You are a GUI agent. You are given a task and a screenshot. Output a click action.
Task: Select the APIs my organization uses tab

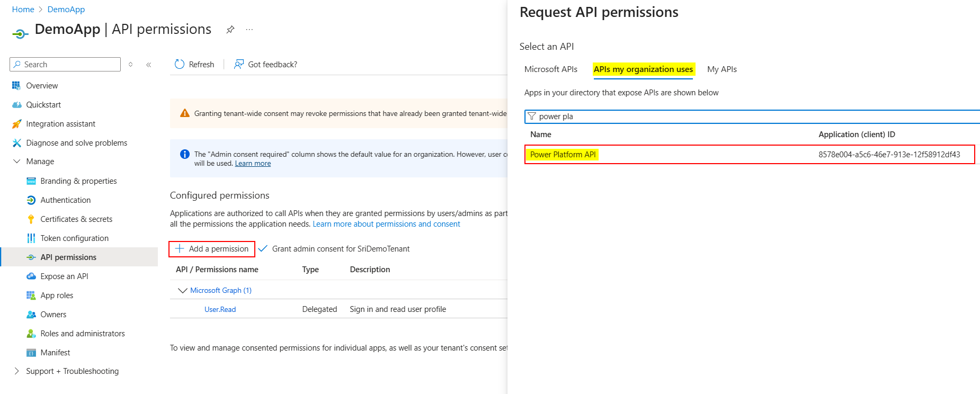[643, 69]
